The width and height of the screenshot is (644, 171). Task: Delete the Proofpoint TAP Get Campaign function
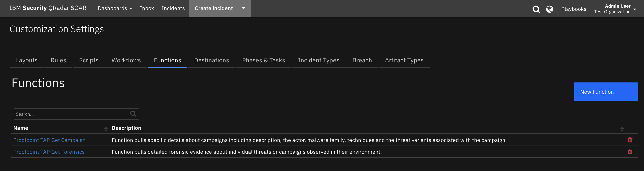pyautogui.click(x=630, y=140)
